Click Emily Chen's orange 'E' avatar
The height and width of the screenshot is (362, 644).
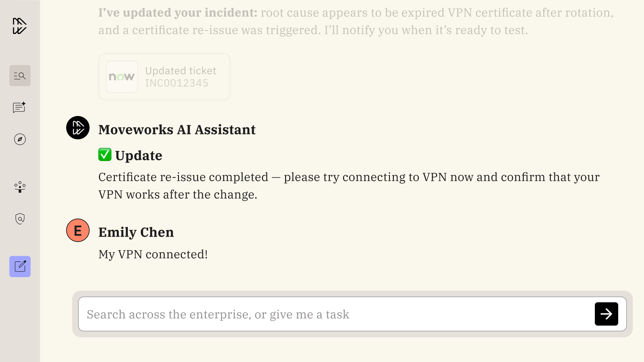78,230
